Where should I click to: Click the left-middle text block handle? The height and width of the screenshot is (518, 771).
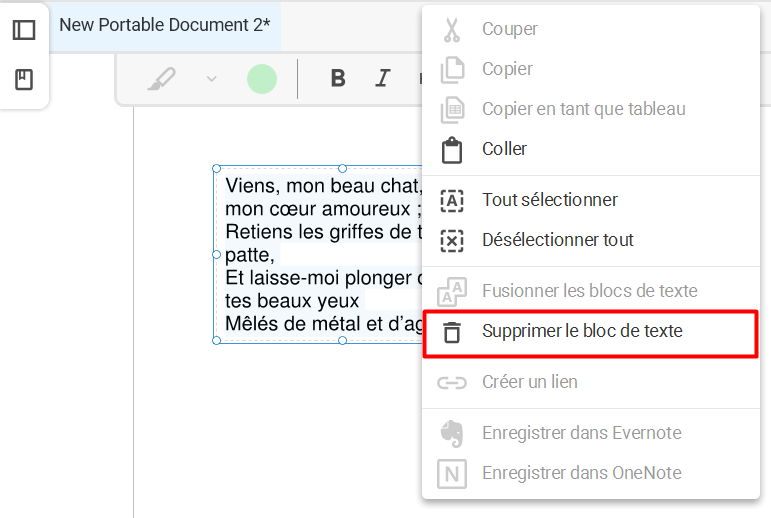pos(217,255)
